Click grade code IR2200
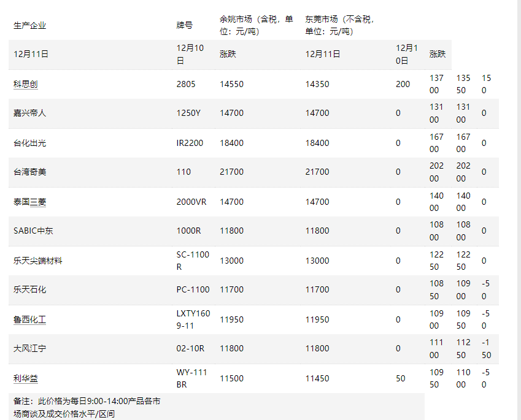Viewport: 521px width, 420px height. 190,143
